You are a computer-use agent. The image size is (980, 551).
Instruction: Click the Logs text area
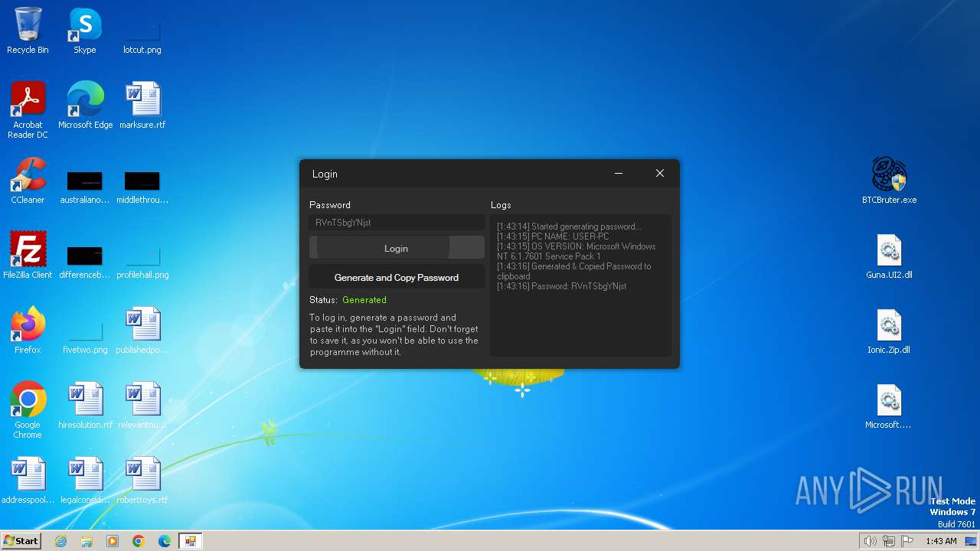pyautogui.click(x=580, y=285)
